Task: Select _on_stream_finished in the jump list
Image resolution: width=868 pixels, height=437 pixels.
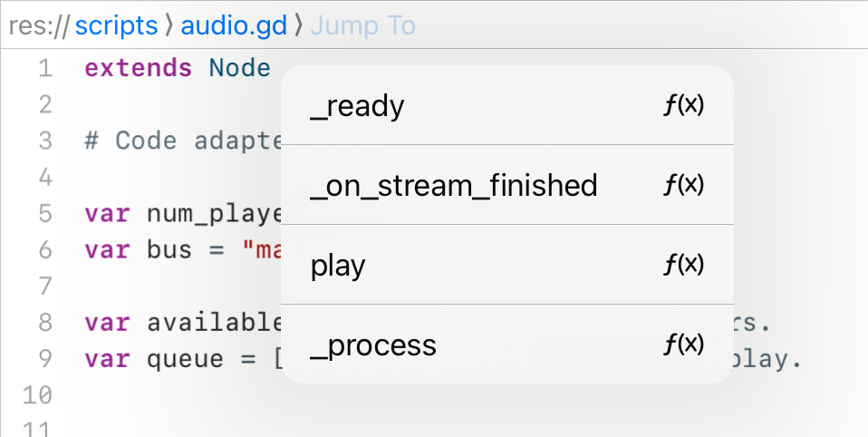Action: [x=507, y=184]
